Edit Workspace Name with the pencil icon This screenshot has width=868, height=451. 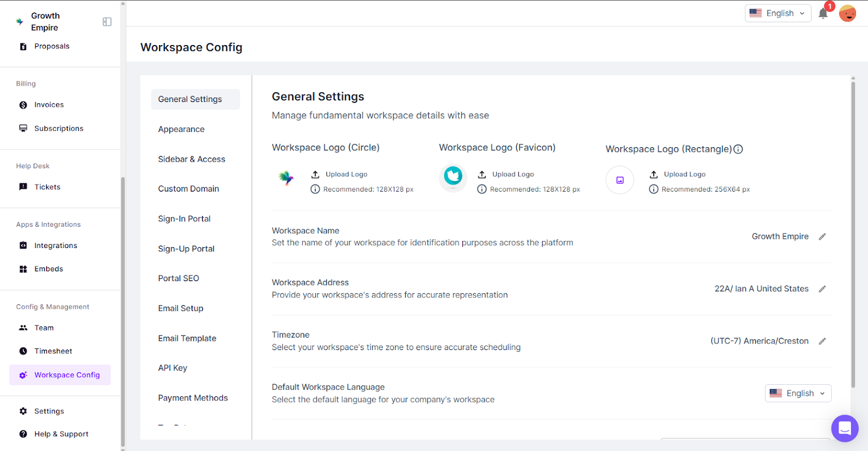[x=822, y=237]
